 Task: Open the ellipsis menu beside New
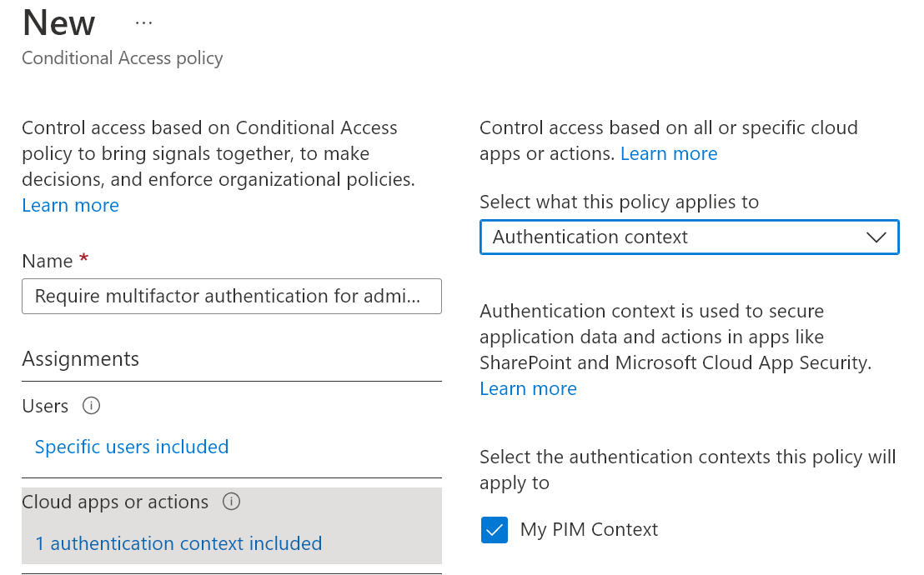[143, 23]
